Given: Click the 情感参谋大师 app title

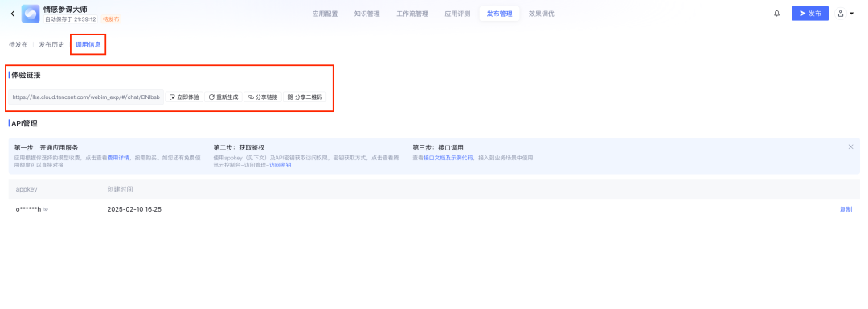Looking at the screenshot, I should click(65, 10).
